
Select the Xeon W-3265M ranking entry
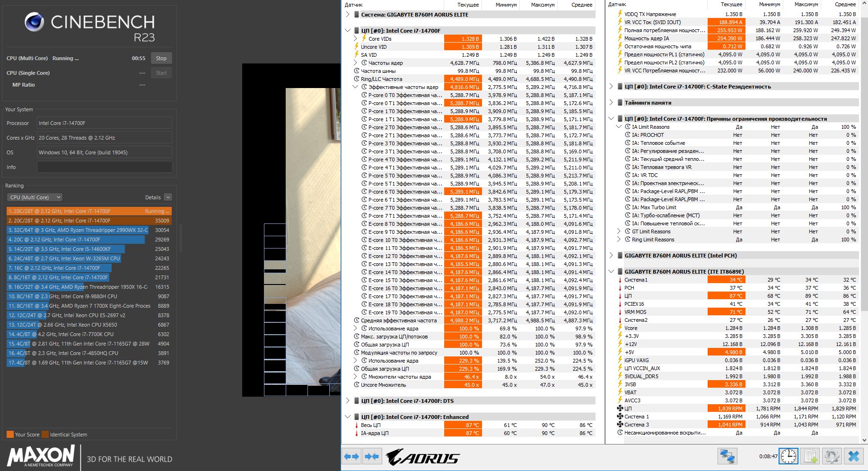point(89,258)
